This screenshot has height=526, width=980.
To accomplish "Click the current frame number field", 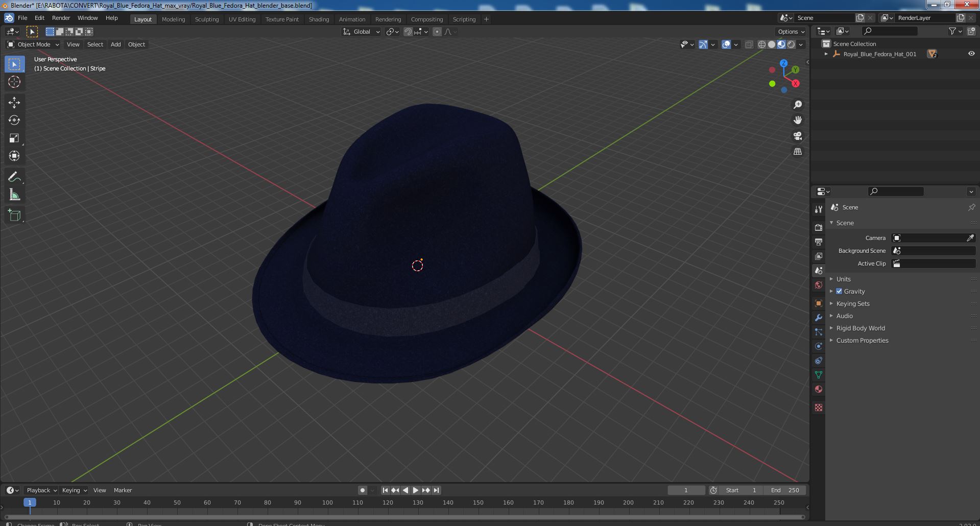I will click(x=686, y=490).
